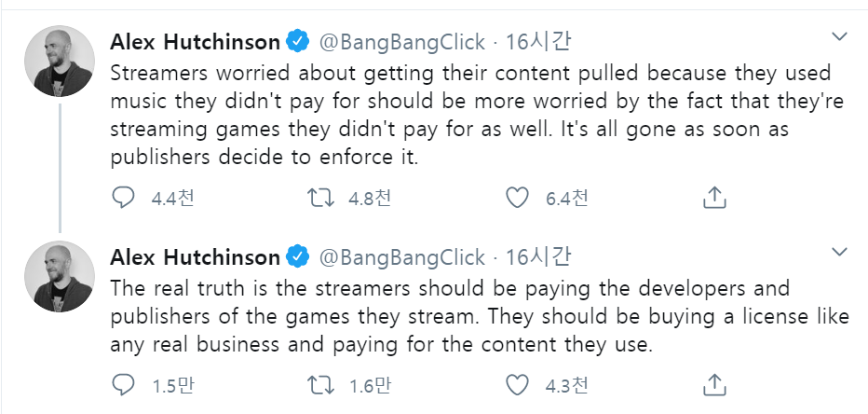Click the first tweet's profile avatar
Screen dimensions: 868x414
[x=59, y=61]
